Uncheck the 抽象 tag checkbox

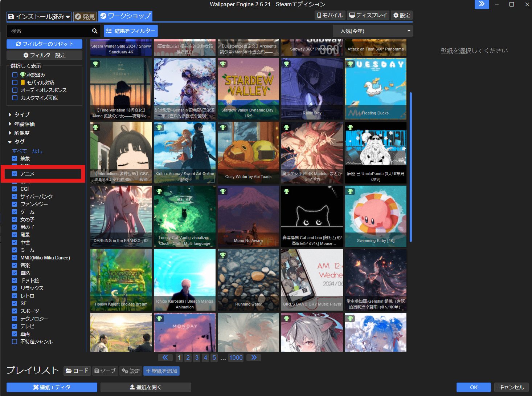[x=15, y=158]
